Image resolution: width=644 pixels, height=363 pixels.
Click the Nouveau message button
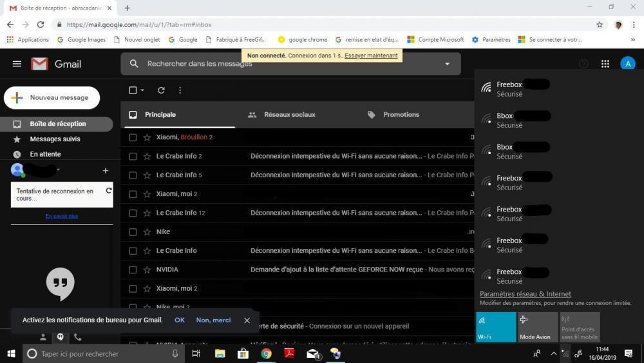(52, 98)
